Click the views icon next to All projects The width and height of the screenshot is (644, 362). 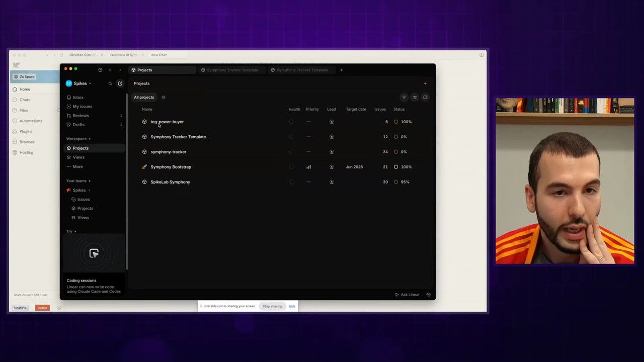click(163, 98)
